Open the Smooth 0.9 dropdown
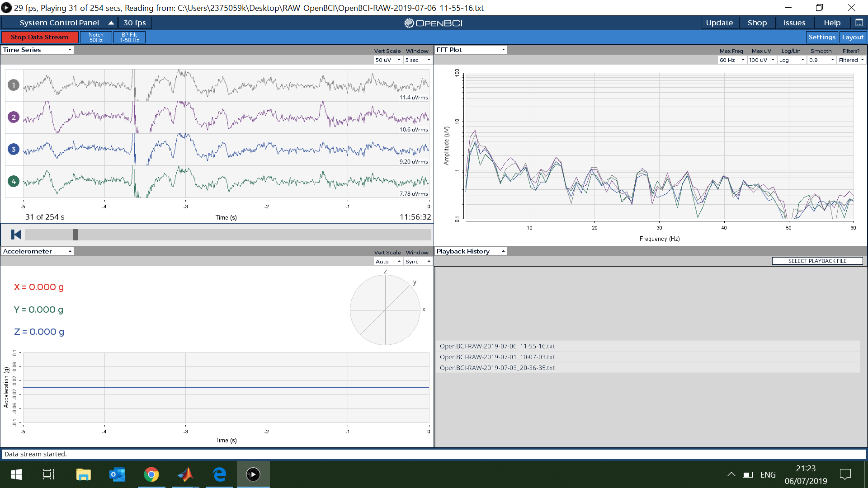Image resolution: width=868 pixels, height=488 pixels. tap(821, 60)
